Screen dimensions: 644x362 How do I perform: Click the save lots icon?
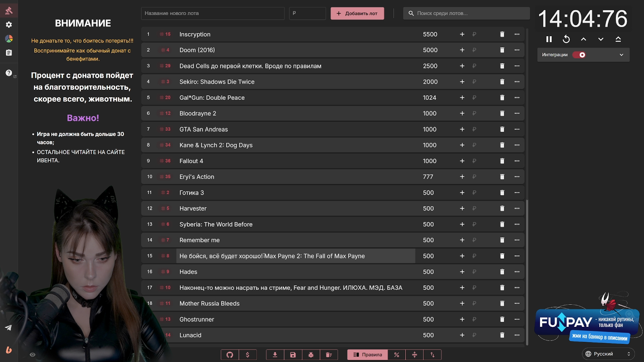pyautogui.click(x=293, y=355)
